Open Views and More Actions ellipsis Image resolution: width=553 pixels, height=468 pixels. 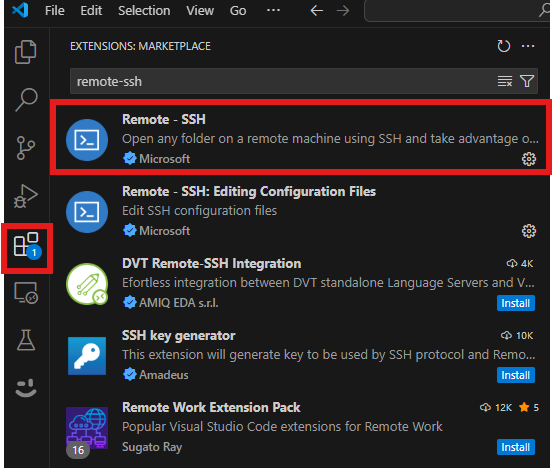[x=528, y=46]
